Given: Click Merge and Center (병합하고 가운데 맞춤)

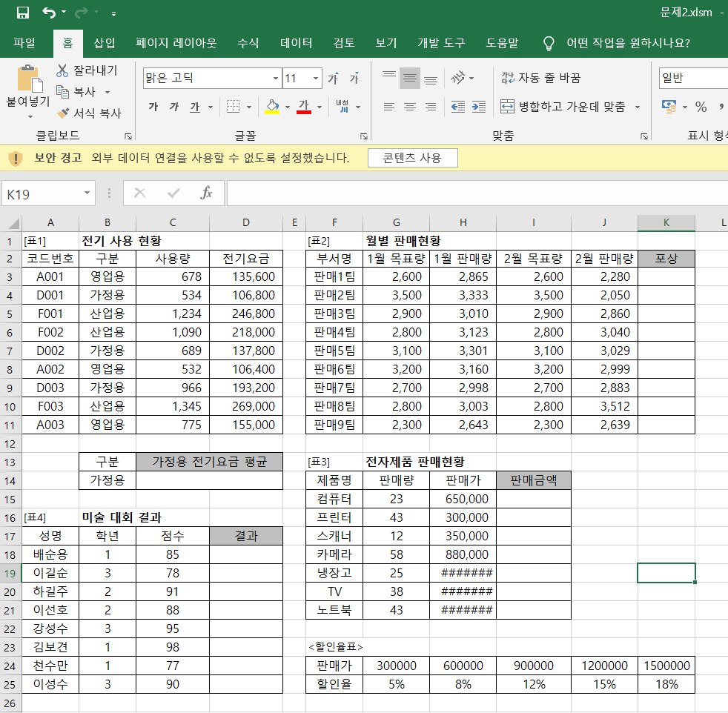Looking at the screenshot, I should (x=563, y=107).
